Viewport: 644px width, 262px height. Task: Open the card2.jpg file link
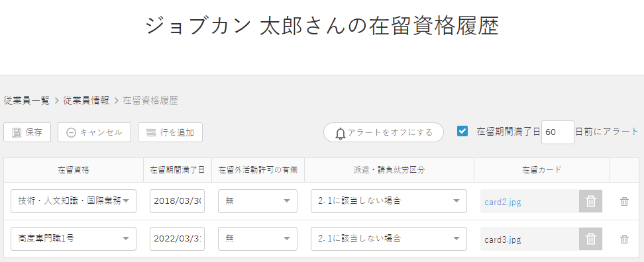[503, 202]
